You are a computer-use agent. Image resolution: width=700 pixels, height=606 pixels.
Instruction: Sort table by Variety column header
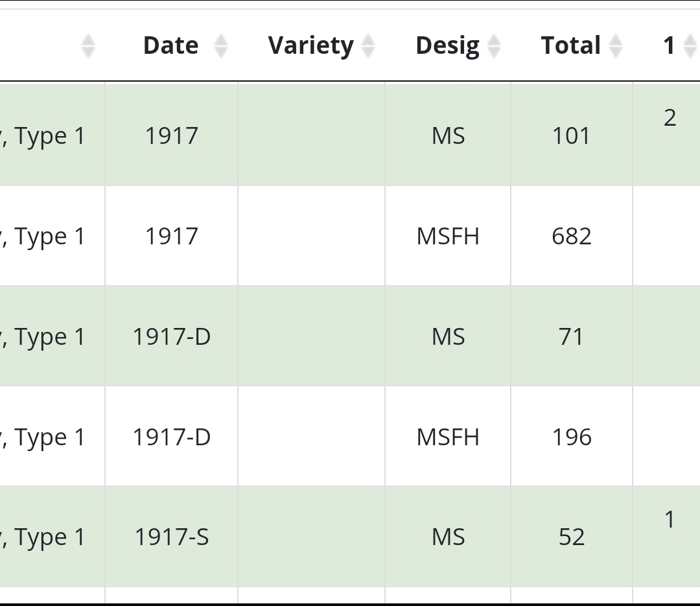[310, 46]
